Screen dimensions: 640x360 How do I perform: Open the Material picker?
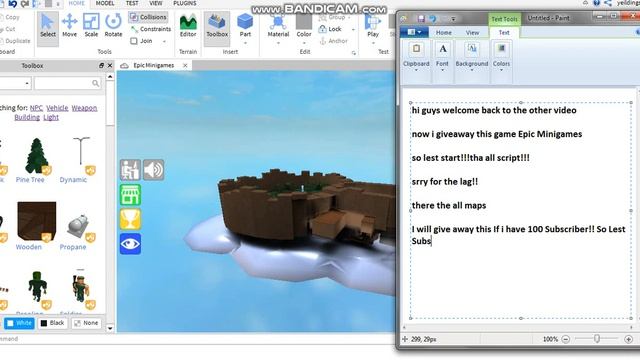point(278,25)
